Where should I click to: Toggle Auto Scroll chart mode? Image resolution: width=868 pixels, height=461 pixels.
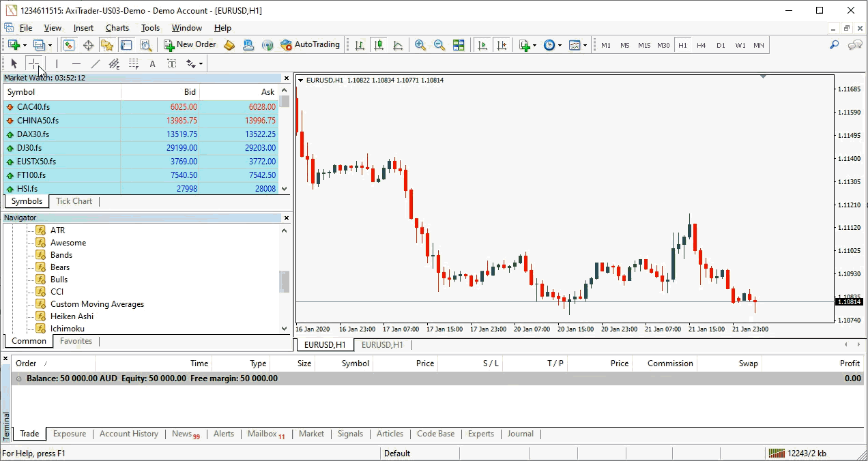point(482,45)
